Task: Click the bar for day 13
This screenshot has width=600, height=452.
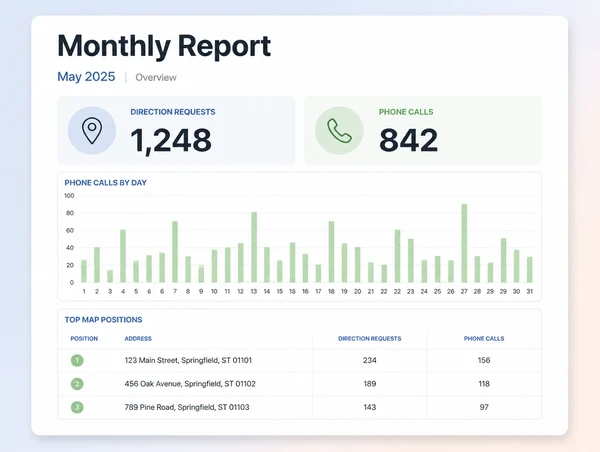Action: tap(254, 247)
